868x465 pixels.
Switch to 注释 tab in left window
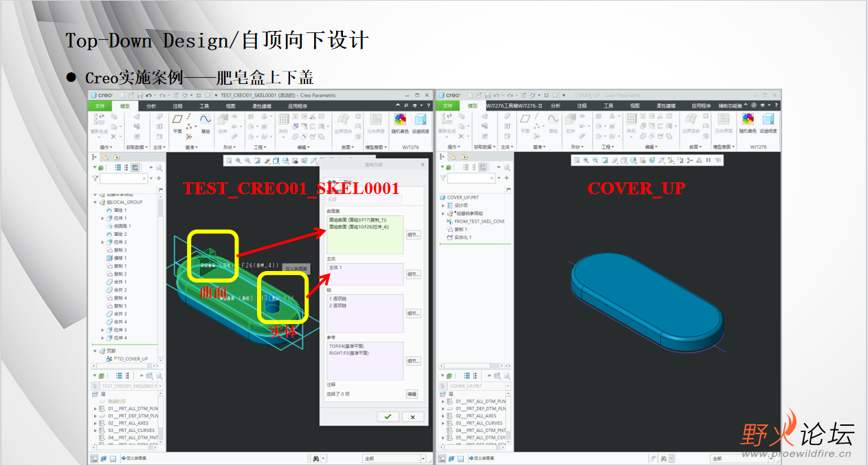(178, 106)
